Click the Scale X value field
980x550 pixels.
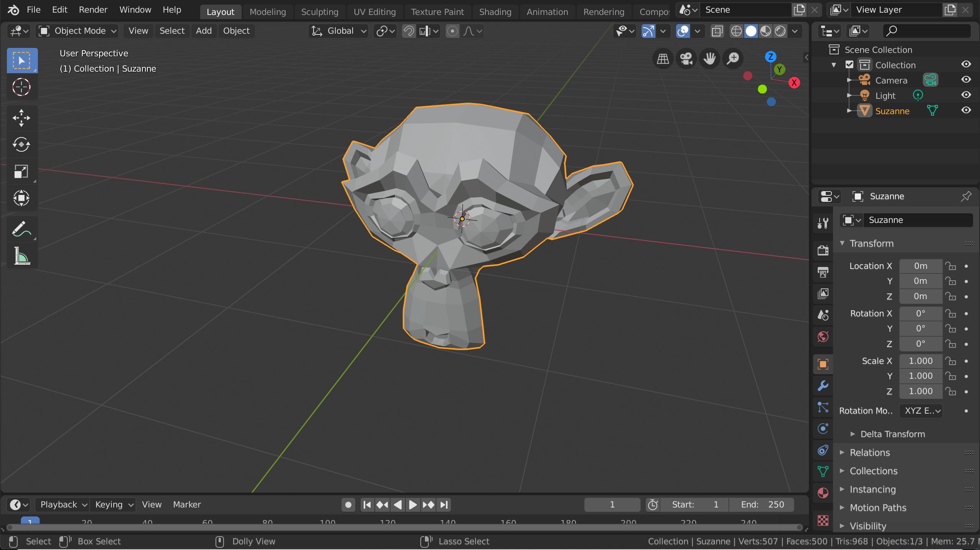[920, 361]
